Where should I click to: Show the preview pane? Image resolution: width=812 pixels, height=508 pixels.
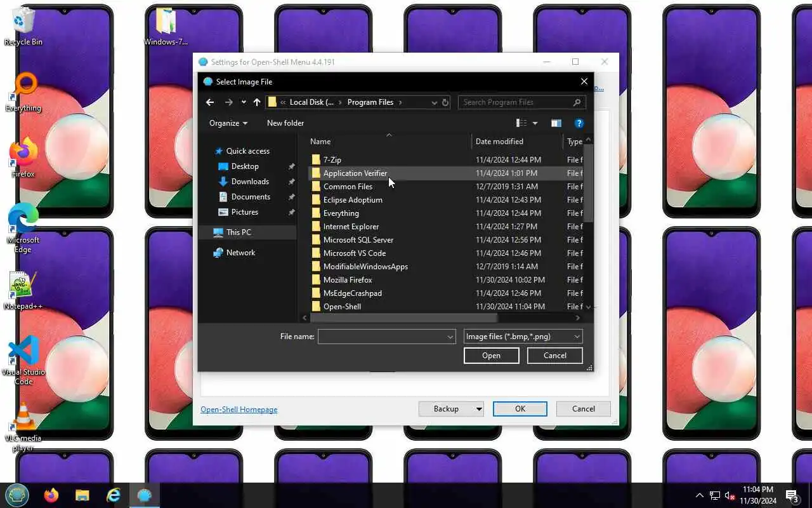(556, 123)
